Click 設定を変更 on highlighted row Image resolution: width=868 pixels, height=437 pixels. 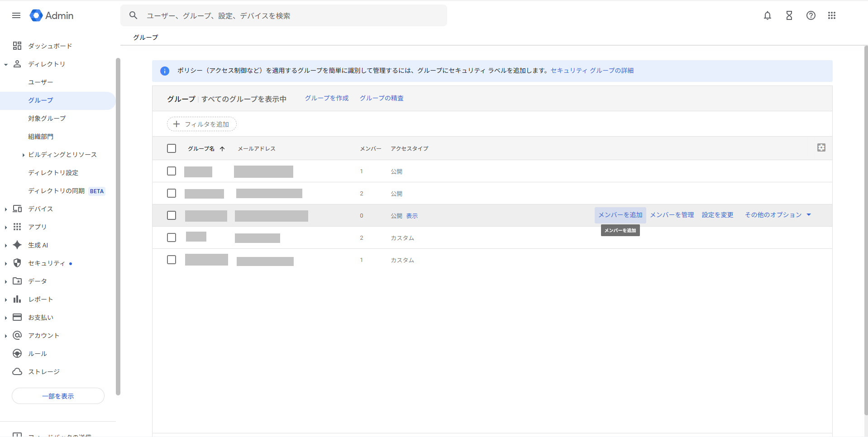[x=718, y=215]
